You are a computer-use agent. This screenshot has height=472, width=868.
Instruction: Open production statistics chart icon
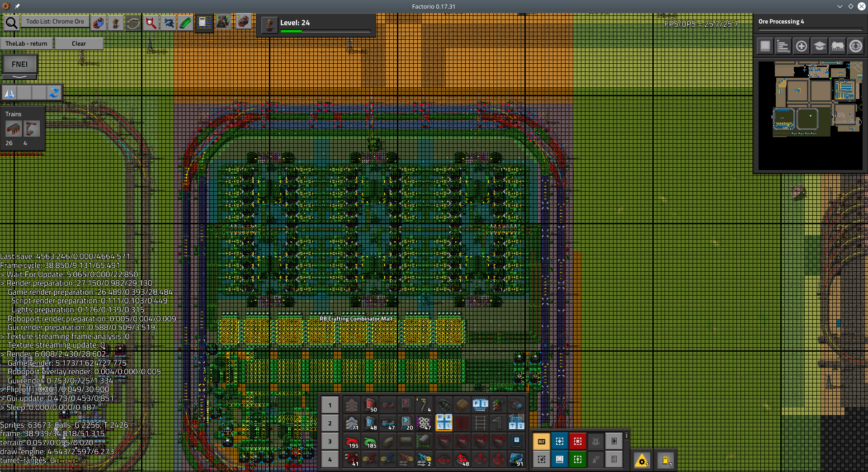tap(783, 46)
